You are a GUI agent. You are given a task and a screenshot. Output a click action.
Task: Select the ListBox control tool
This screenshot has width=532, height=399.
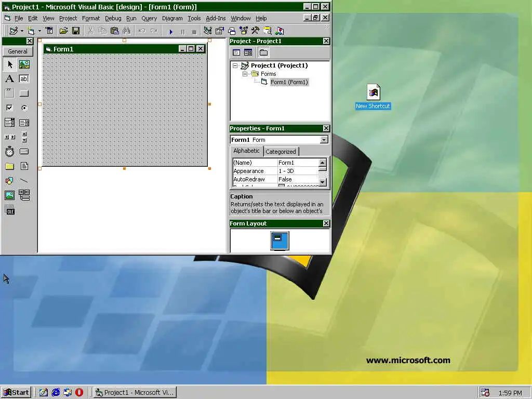pyautogui.click(x=24, y=123)
